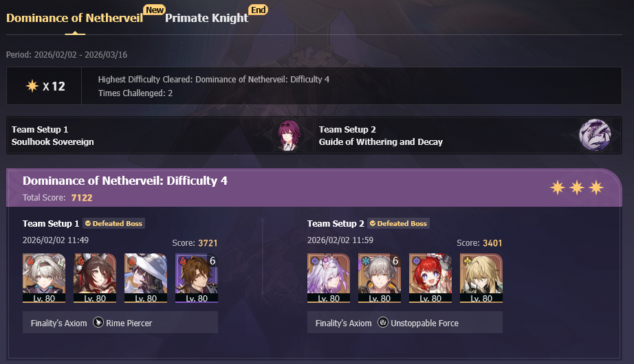634x364 pixels.
Task: Open Team Setup 1 Soulhook Sovereign panel
Action: click(x=160, y=135)
